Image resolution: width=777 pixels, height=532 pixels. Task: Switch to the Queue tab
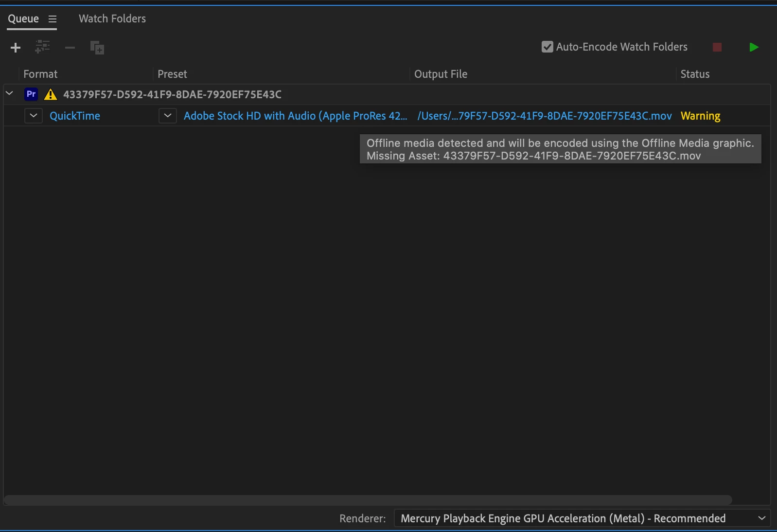tap(23, 18)
